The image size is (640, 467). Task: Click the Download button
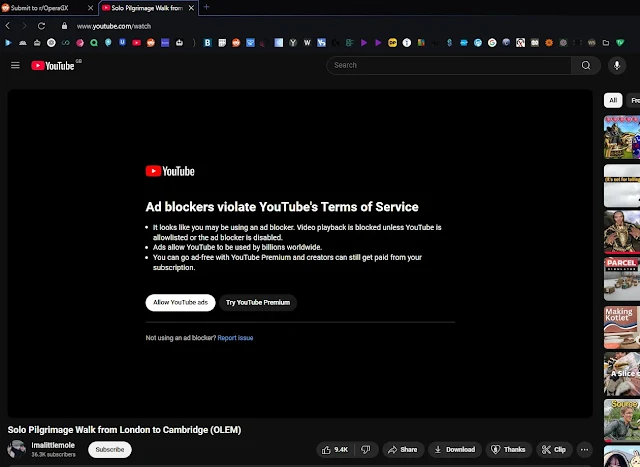[455, 449]
